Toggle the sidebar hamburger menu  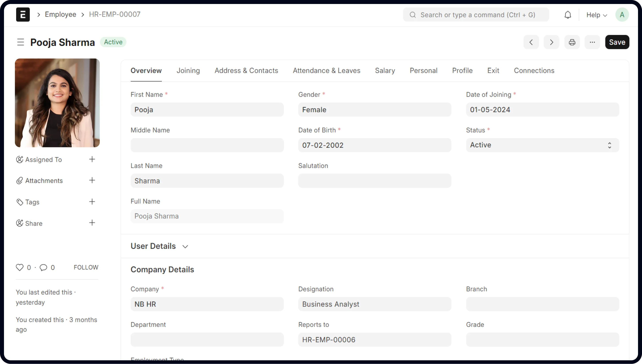[x=21, y=42]
